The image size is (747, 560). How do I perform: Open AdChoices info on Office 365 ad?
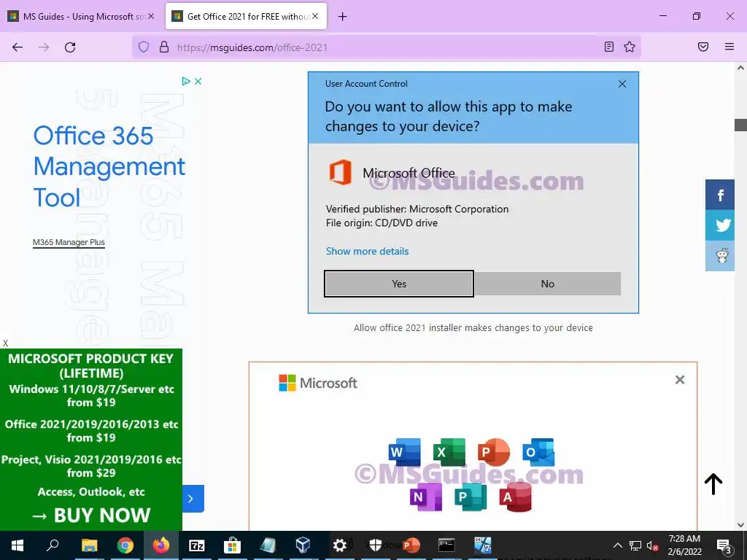pyautogui.click(x=186, y=82)
